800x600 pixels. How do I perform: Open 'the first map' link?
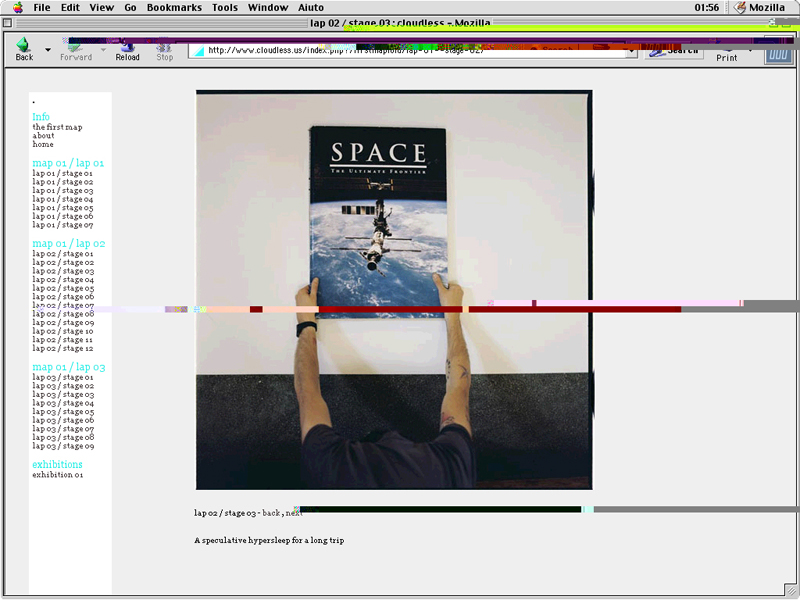click(x=57, y=127)
